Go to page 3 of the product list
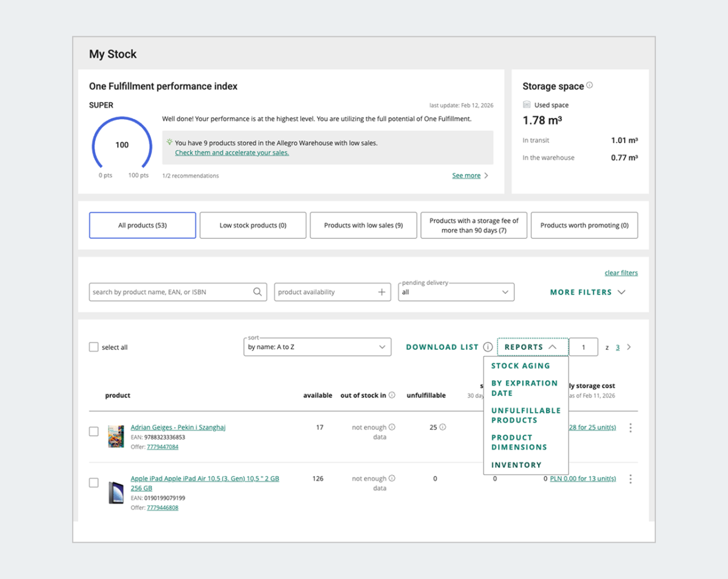The width and height of the screenshot is (728, 579). point(618,347)
